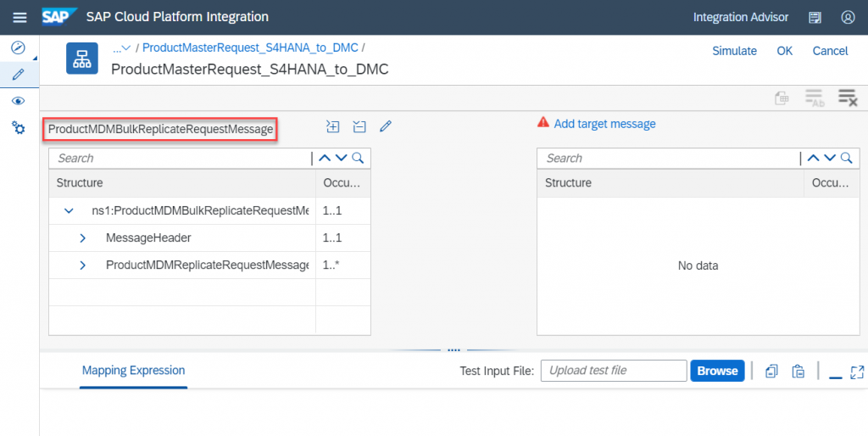Open the Settings gears icon in sidebar
Image resolution: width=868 pixels, height=436 pixels.
[19, 128]
